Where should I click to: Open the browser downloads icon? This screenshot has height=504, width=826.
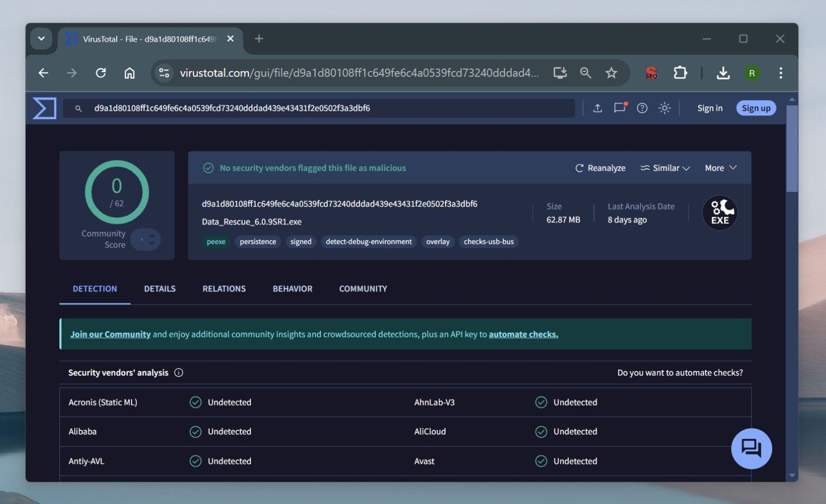coord(723,73)
